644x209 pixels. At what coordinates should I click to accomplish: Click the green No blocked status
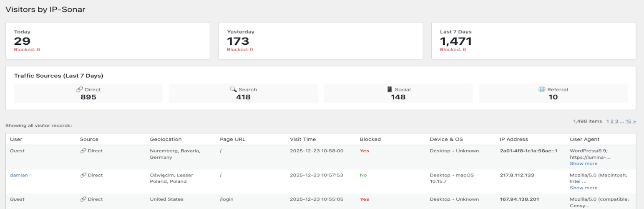click(x=363, y=175)
